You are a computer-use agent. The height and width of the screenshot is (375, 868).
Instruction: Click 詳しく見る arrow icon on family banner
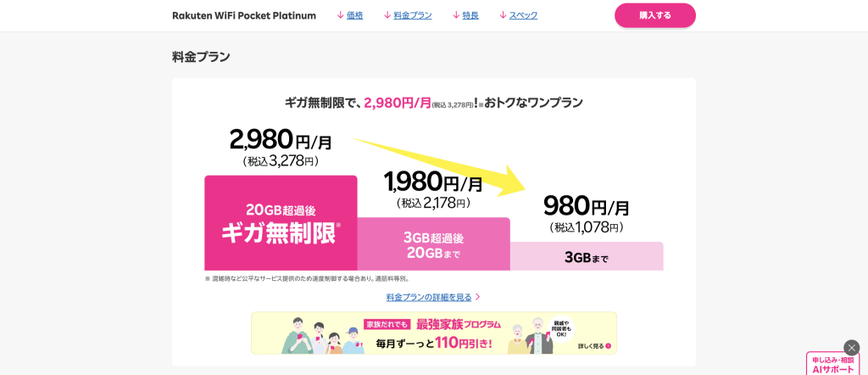click(609, 346)
